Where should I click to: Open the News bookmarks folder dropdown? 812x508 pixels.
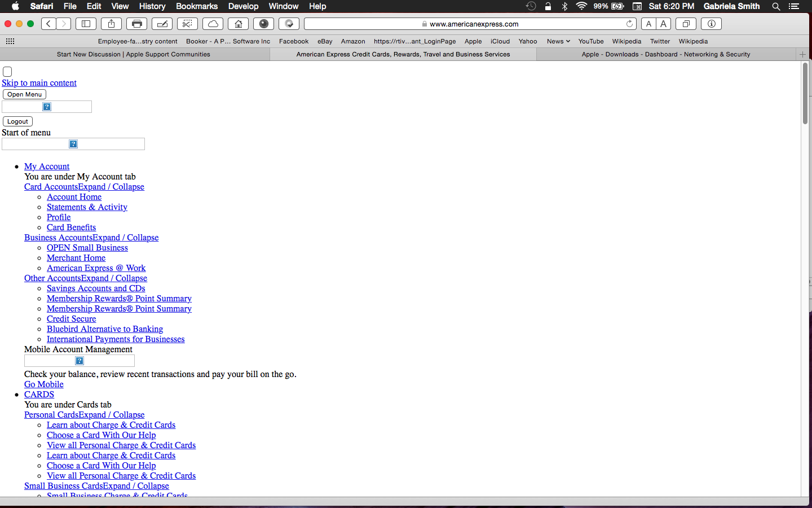(x=558, y=41)
